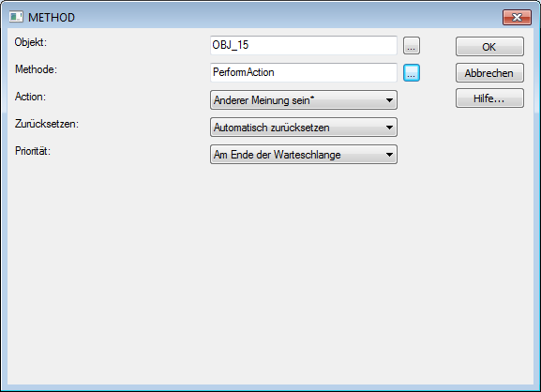
Task: Cancel via the Abbrechen button
Action: point(489,73)
